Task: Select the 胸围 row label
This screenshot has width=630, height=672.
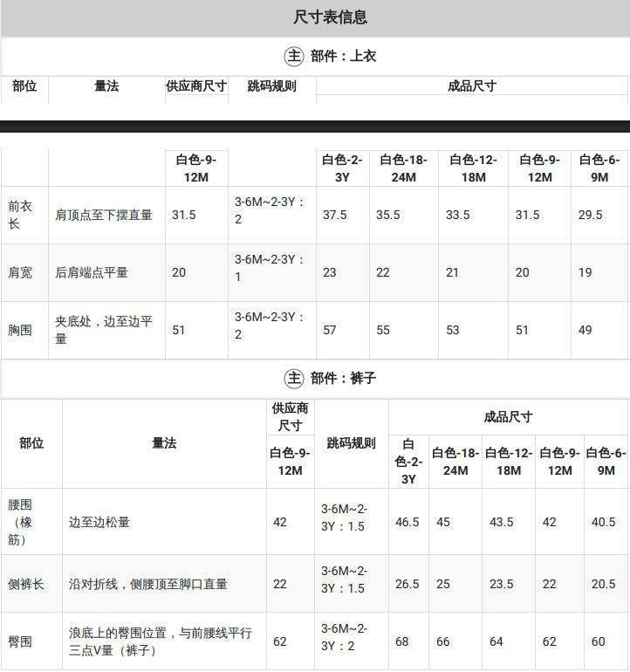Action: click(x=20, y=330)
